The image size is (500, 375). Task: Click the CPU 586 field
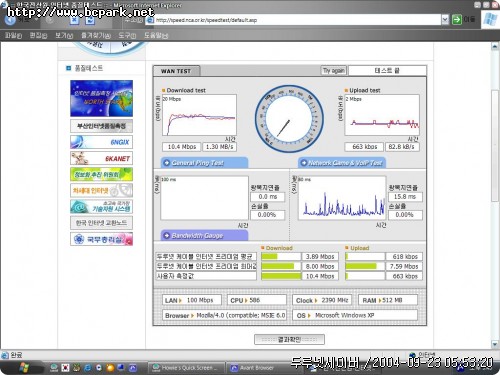coord(256,300)
